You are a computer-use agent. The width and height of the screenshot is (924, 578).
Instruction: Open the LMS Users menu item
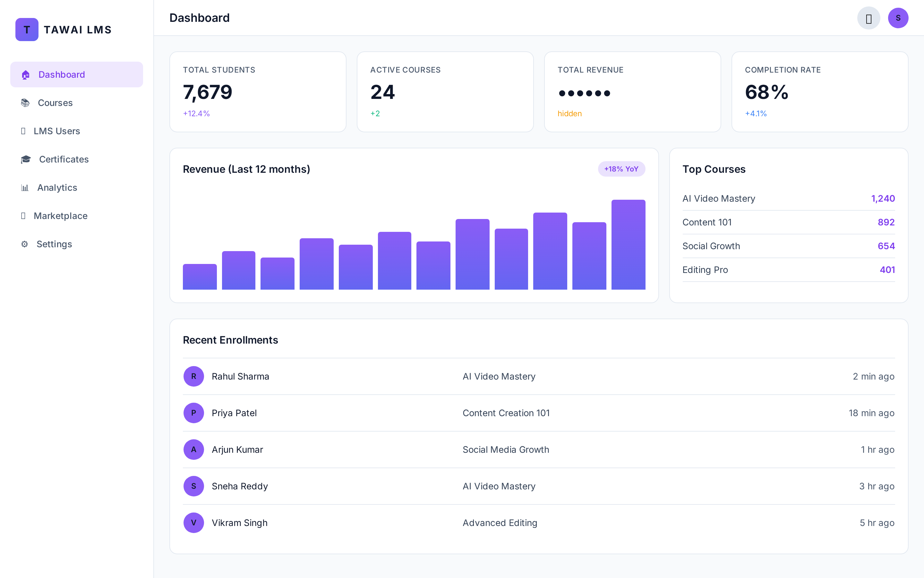[77, 131]
